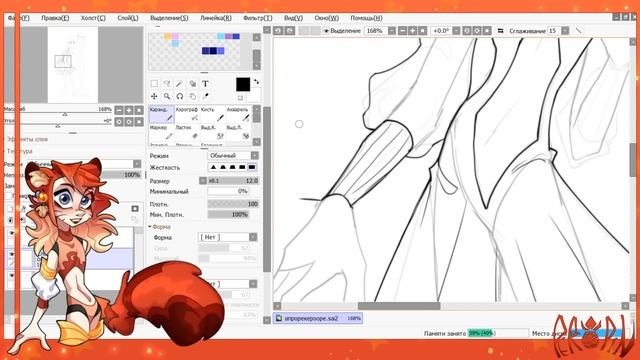The height and width of the screenshot is (360, 640).
Task: Open the Помощь menu
Action: pos(367,18)
